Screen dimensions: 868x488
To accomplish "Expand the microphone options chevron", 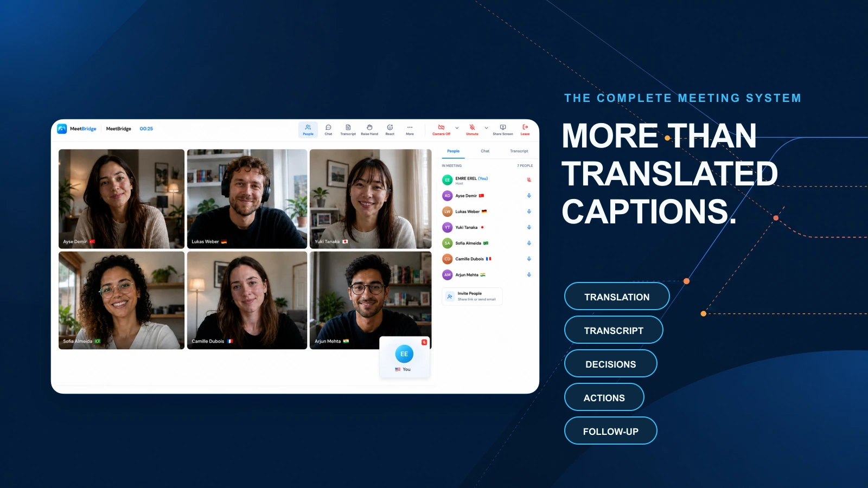I will point(487,128).
